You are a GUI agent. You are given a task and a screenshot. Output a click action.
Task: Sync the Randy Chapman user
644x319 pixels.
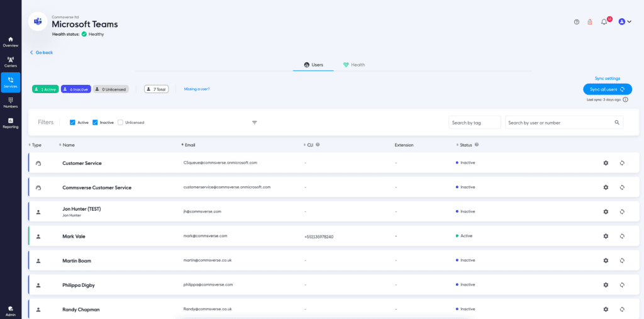coord(622,309)
